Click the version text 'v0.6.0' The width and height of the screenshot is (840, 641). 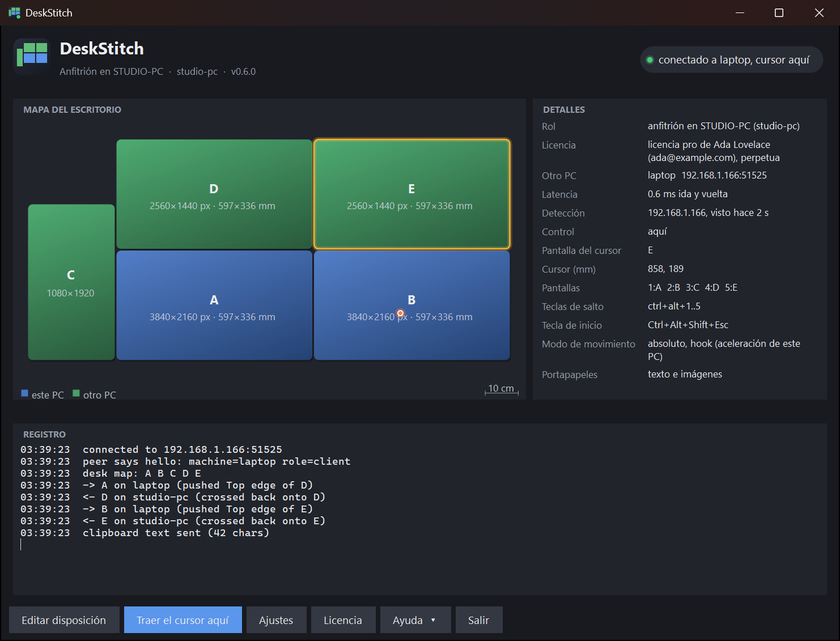[244, 71]
